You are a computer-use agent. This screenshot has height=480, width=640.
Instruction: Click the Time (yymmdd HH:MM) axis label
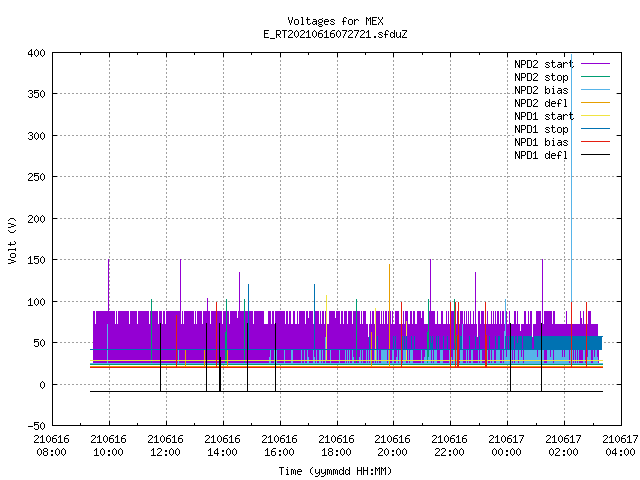pyautogui.click(x=335, y=471)
